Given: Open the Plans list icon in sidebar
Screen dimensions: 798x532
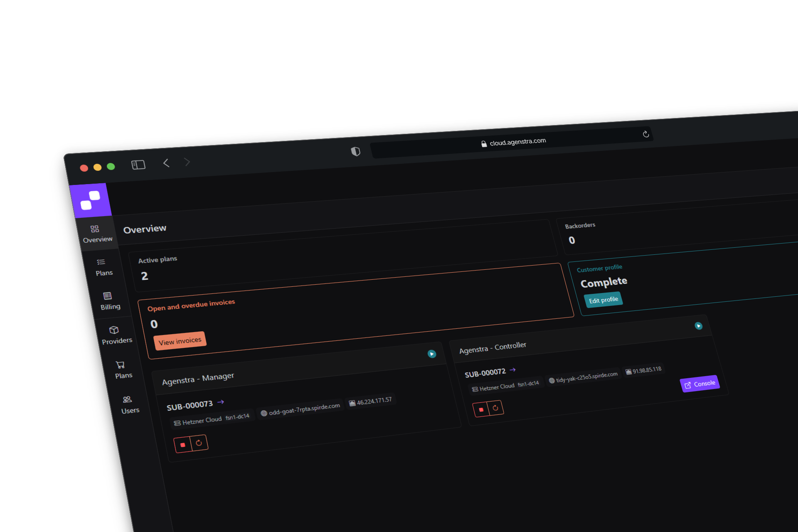Looking at the screenshot, I should [100, 262].
